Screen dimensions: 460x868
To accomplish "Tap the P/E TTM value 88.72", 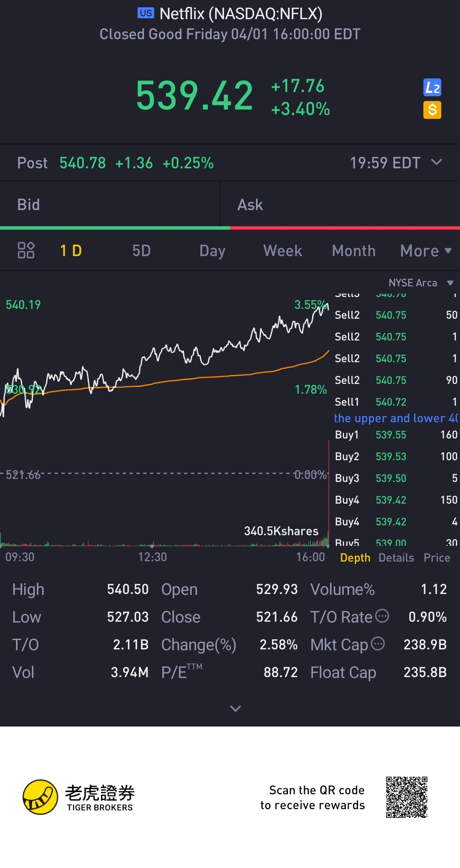I will point(281,672).
